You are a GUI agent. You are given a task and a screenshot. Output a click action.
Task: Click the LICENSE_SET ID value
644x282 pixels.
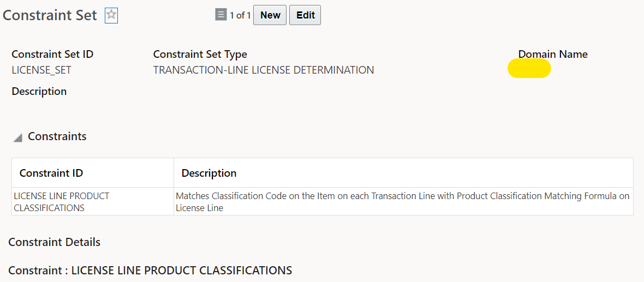pos(41,70)
